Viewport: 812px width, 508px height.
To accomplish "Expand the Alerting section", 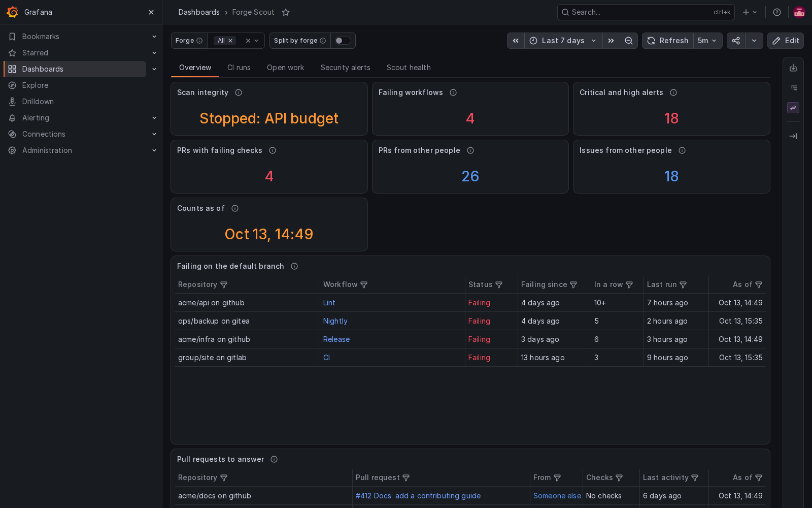I will tap(154, 118).
